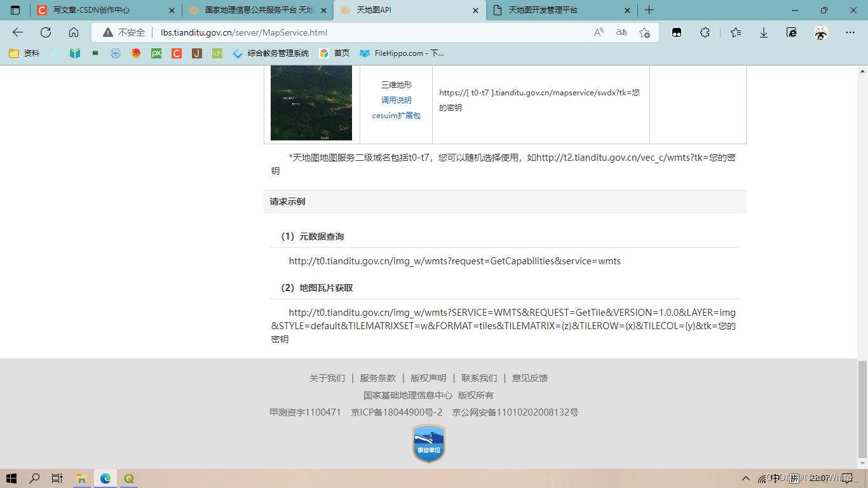
Task: Click the 京公网安备11010202008132号 link
Action: tap(515, 412)
